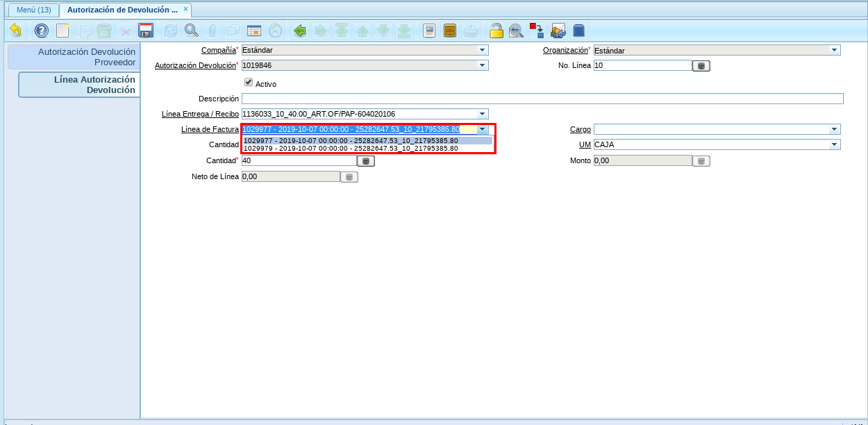Screen dimensions: 868x425
Task: Select the Línea Autorización Devolución side tab
Action: coord(80,85)
